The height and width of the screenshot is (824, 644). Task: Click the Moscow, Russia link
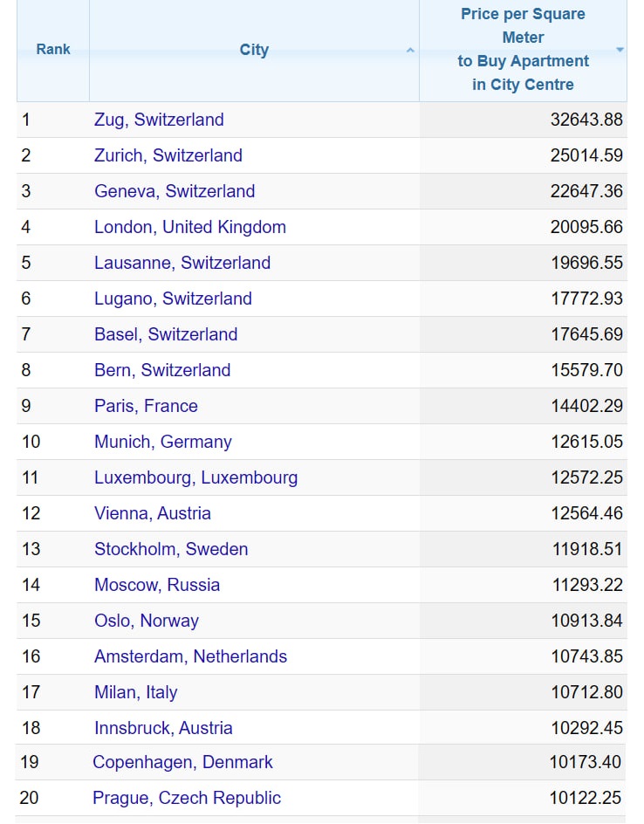[x=157, y=585]
